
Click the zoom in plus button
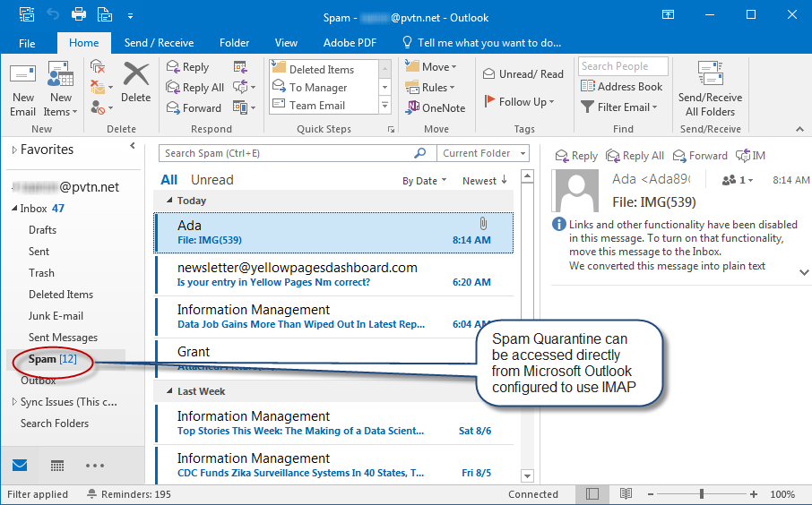click(754, 493)
